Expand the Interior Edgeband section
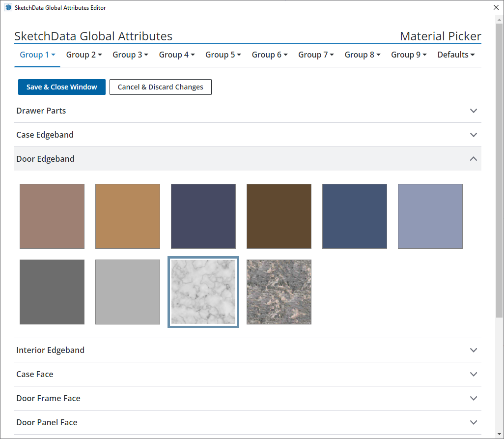 coord(248,350)
